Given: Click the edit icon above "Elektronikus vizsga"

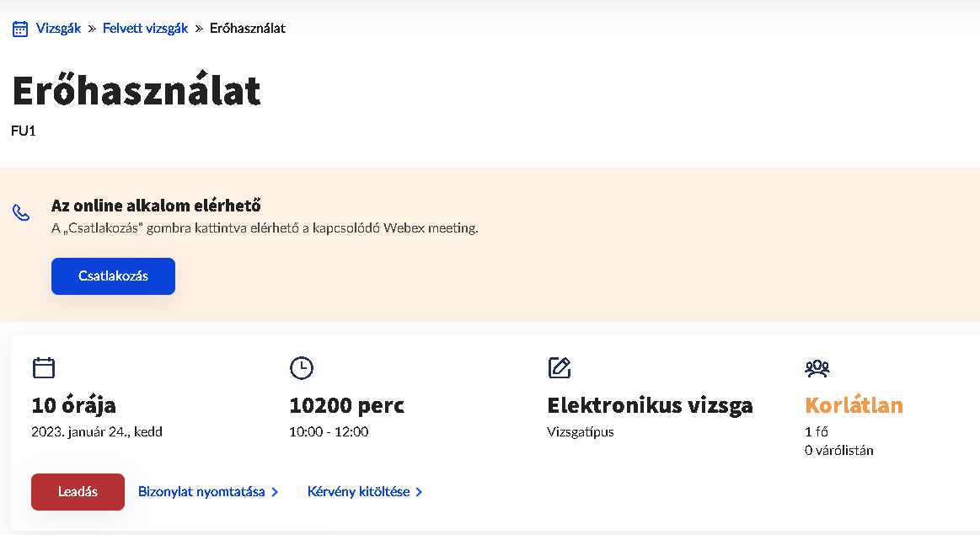Looking at the screenshot, I should tap(560, 367).
